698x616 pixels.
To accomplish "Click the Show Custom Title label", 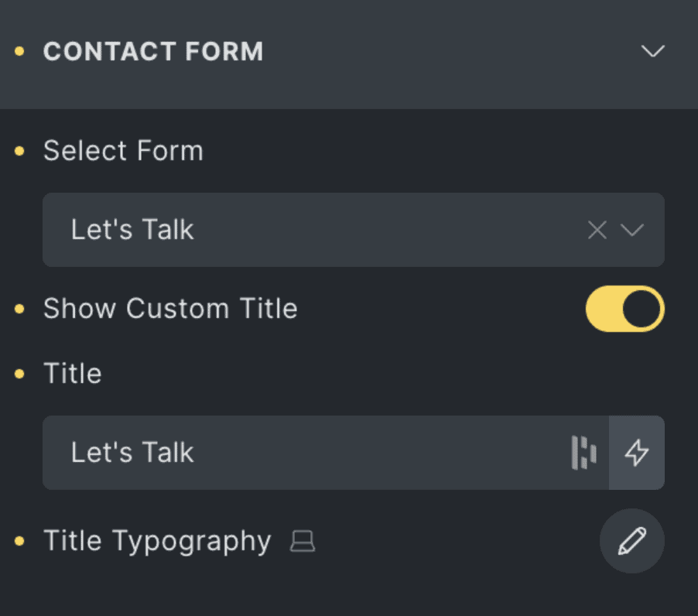I will click(x=170, y=309).
